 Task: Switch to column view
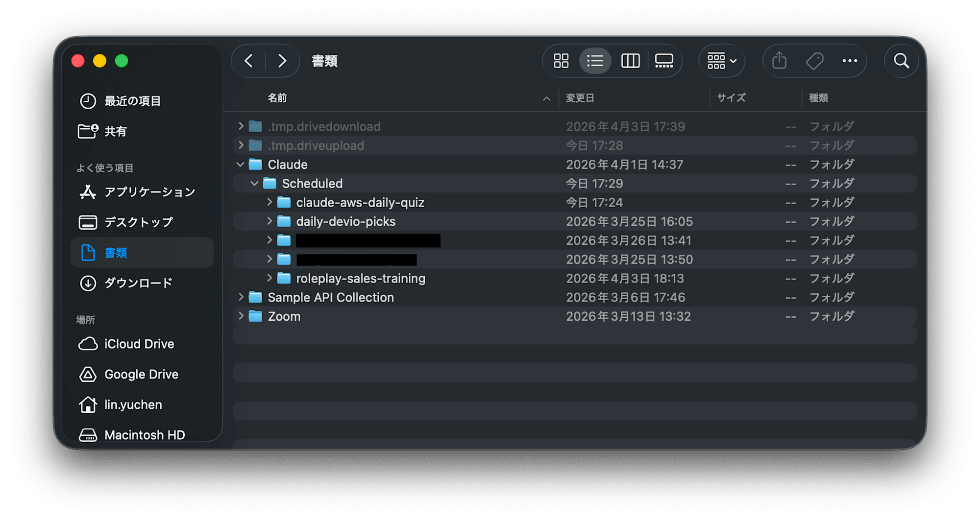(x=630, y=61)
